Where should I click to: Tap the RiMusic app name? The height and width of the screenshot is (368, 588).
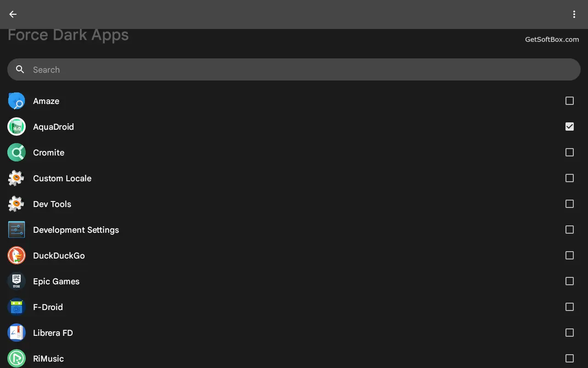(48, 359)
